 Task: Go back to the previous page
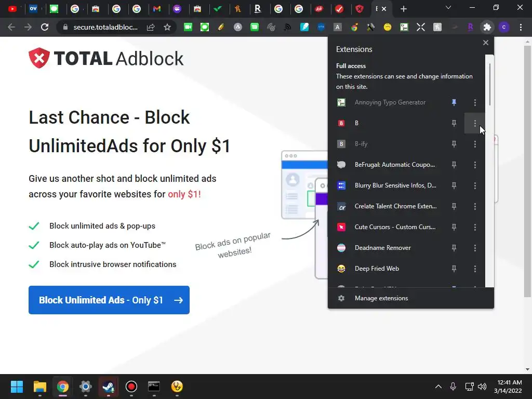coord(11,27)
